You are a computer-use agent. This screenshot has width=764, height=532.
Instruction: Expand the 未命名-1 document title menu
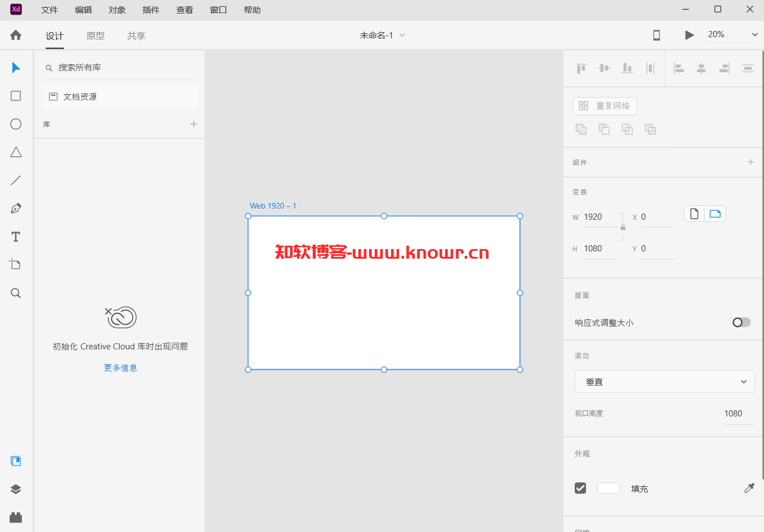[x=383, y=35]
